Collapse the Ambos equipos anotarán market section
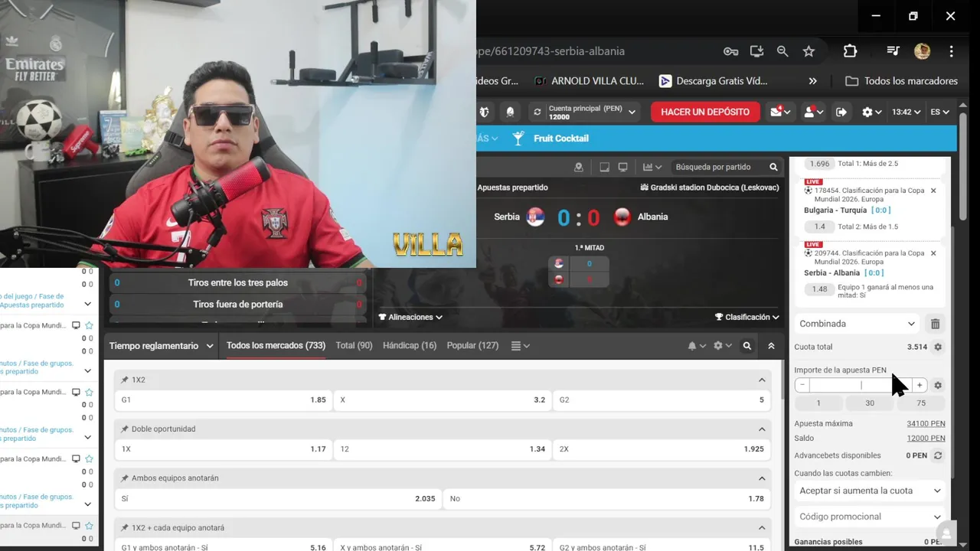The width and height of the screenshot is (980, 551). point(762,478)
